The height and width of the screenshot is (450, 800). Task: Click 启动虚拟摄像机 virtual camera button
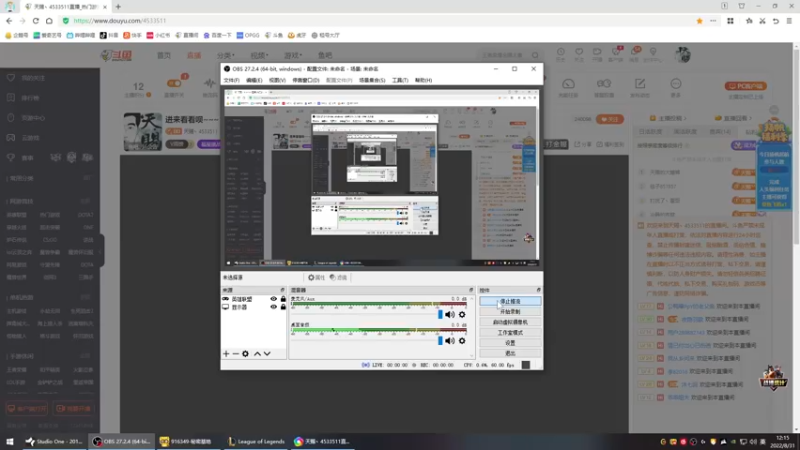tap(510, 322)
